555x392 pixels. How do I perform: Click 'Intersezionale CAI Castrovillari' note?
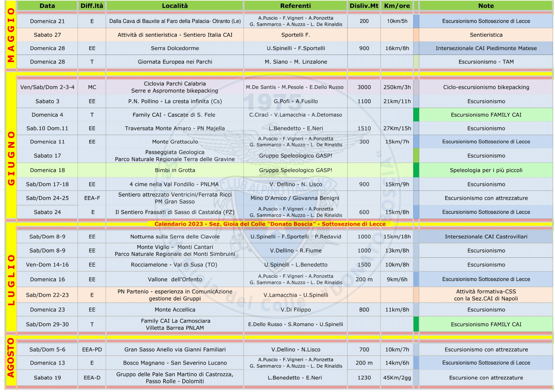pos(486,237)
